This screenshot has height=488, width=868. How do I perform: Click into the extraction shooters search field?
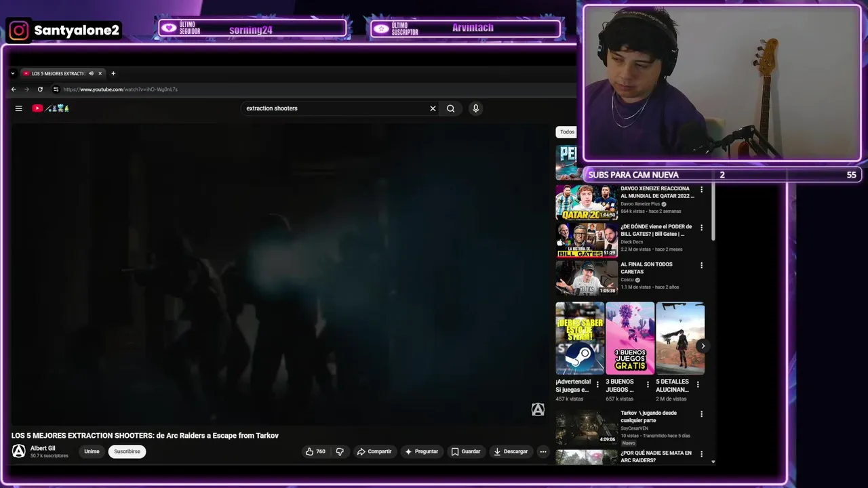pos(336,108)
